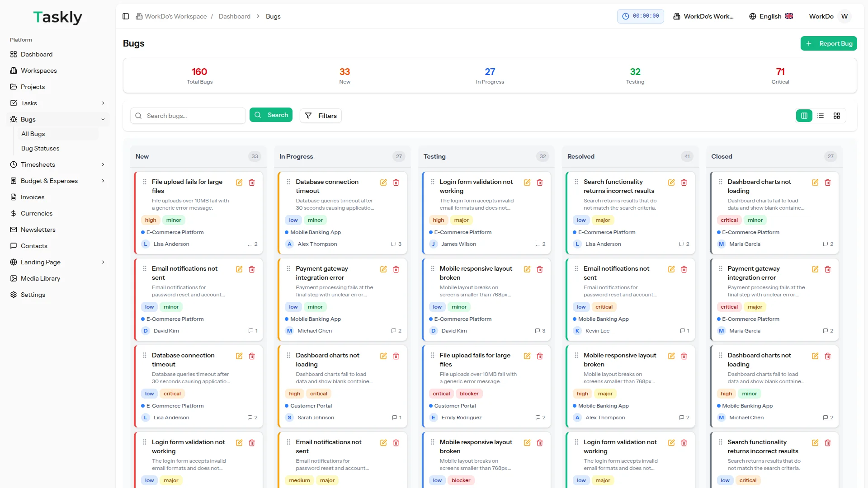The height and width of the screenshot is (488, 868).
Task: Open Bug Statuses submenu item
Action: coord(40,148)
